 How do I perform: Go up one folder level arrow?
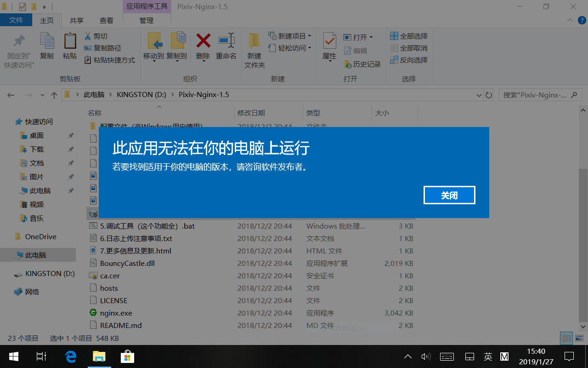click(x=54, y=95)
